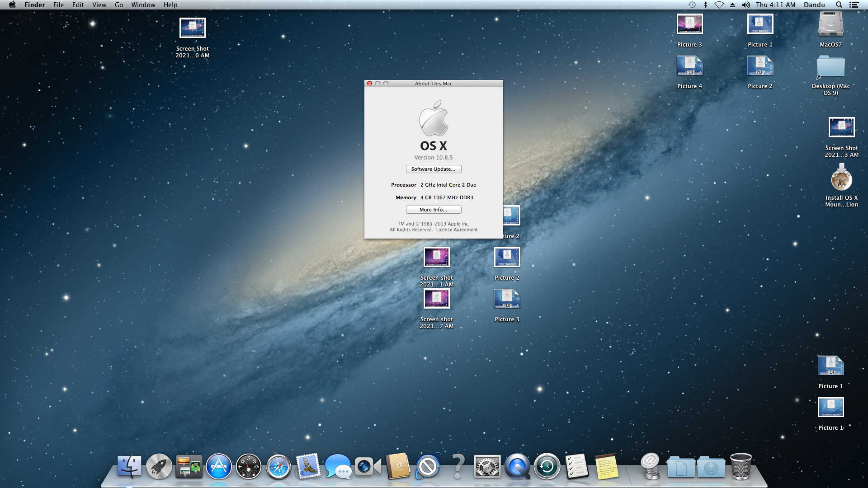The height and width of the screenshot is (488, 868).
Task: Open the Wi-Fi status menu
Action: pos(719,5)
